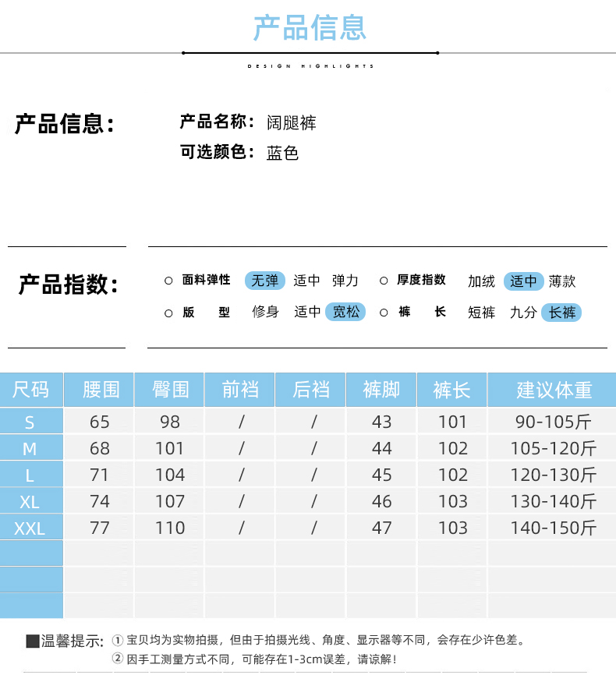
Task: Click weight range 130-140斤
Action: coord(554,501)
